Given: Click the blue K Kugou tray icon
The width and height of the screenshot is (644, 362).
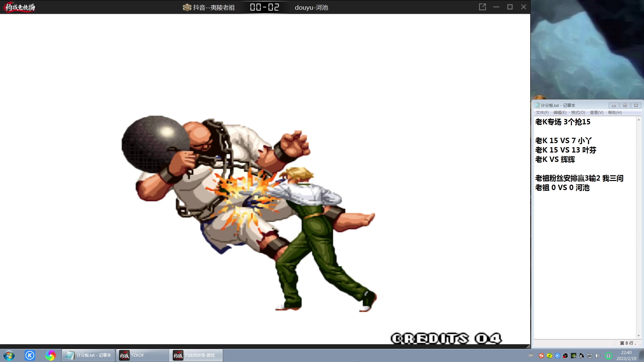Looking at the screenshot, I should (557, 356).
